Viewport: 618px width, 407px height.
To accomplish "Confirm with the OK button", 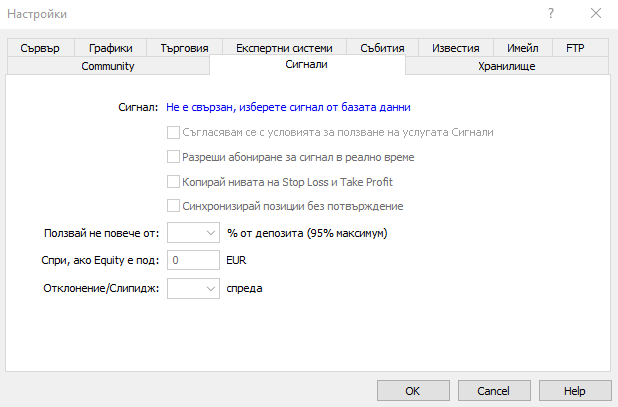I will point(413,391).
